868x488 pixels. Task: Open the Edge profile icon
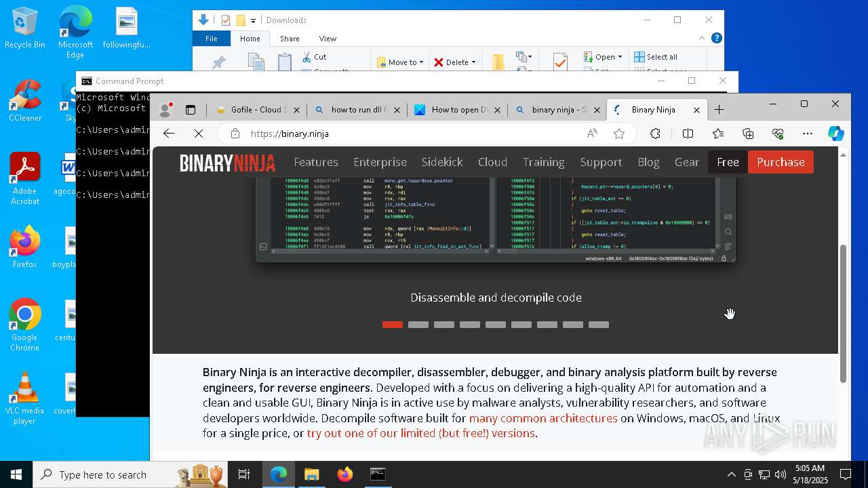165,109
